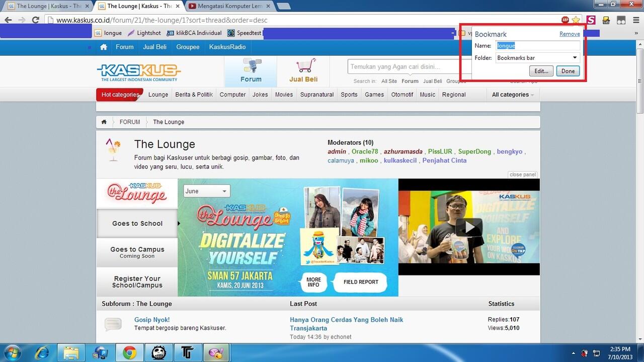
Task: Click the Kaskus home icon in blue navbar
Action: [104, 47]
